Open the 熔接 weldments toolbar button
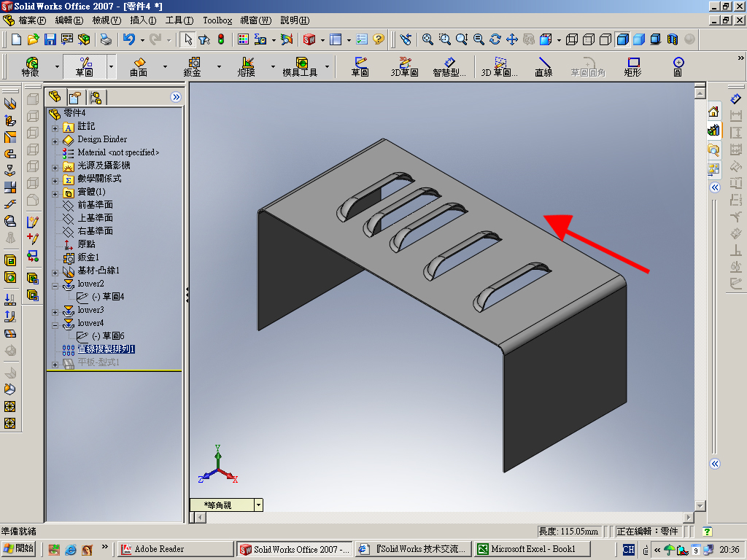Screen dimensions: 747x560 247,66
